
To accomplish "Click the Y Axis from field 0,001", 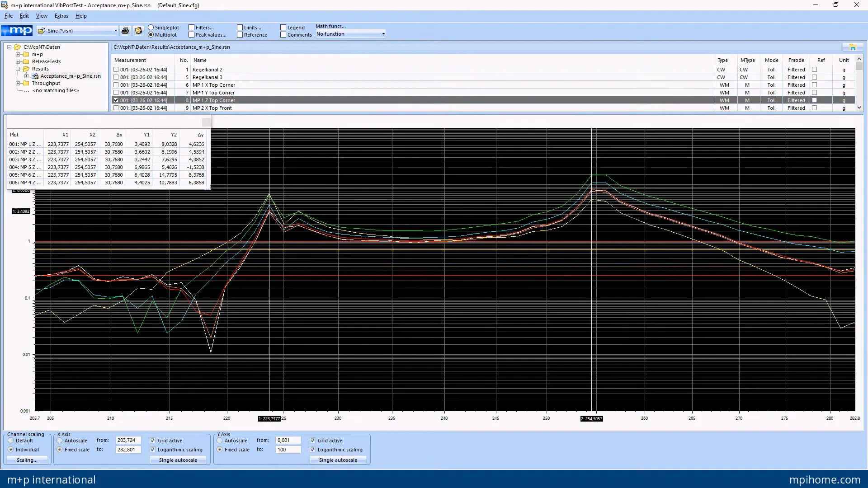I will coord(288,440).
